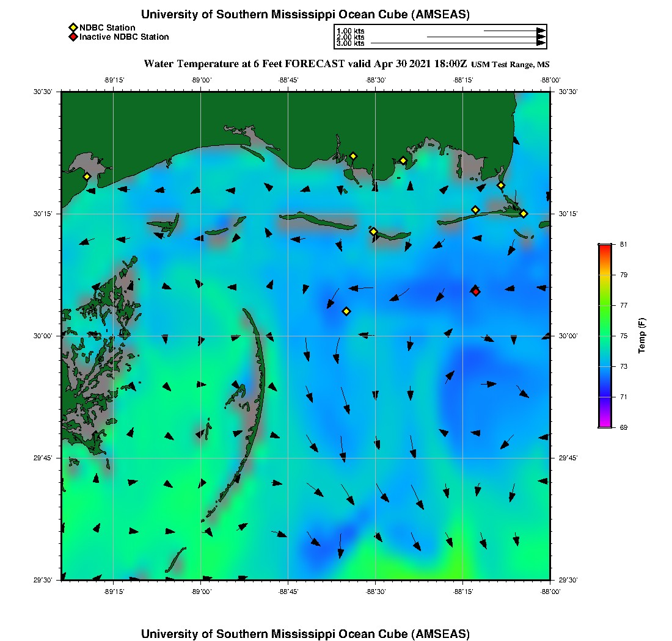This screenshot has height=641, width=672.
Task: Click the red top of the temperature color bar
Action: click(604, 247)
